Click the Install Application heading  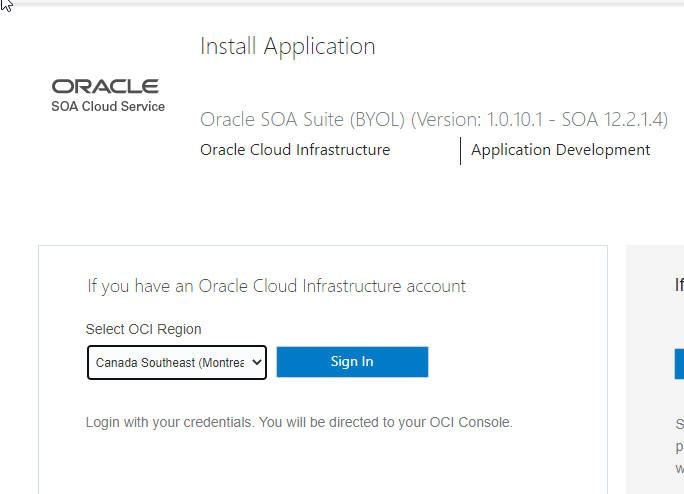tap(287, 46)
